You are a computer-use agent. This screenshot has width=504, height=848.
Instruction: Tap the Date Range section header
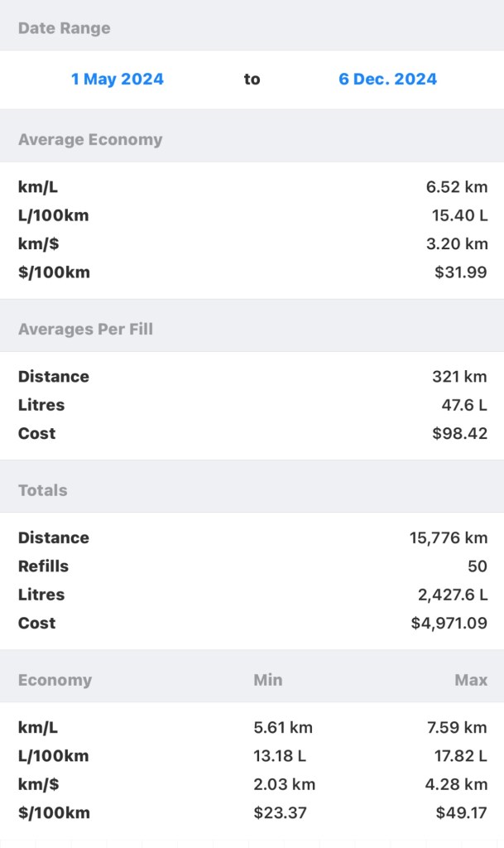coord(65,28)
